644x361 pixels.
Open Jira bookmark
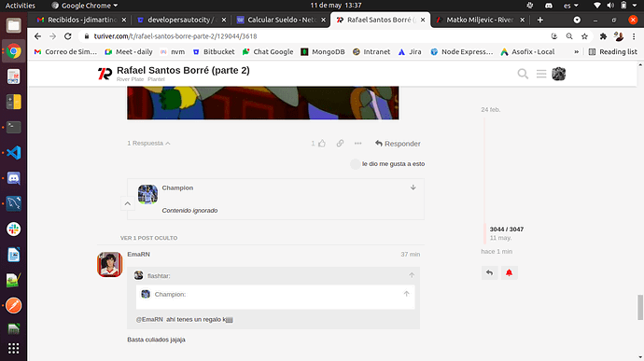click(x=410, y=51)
